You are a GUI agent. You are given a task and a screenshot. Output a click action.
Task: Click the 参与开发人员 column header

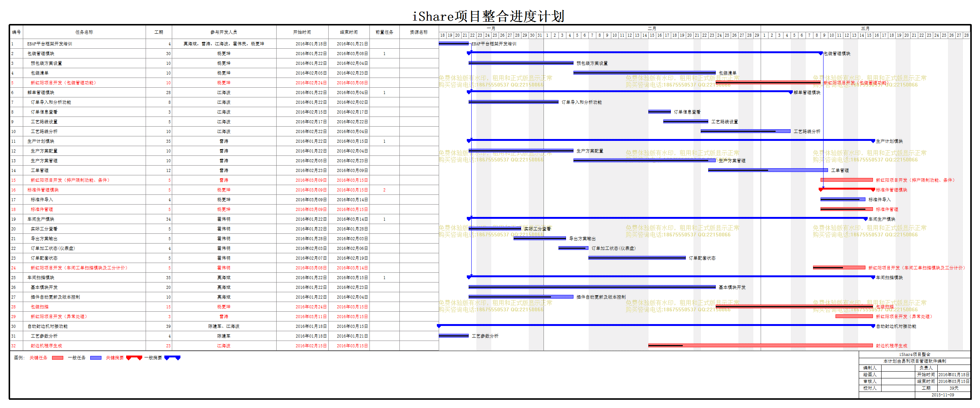224,32
